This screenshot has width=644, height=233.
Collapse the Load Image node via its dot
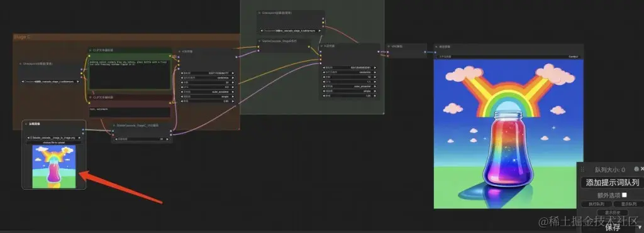[26, 124]
